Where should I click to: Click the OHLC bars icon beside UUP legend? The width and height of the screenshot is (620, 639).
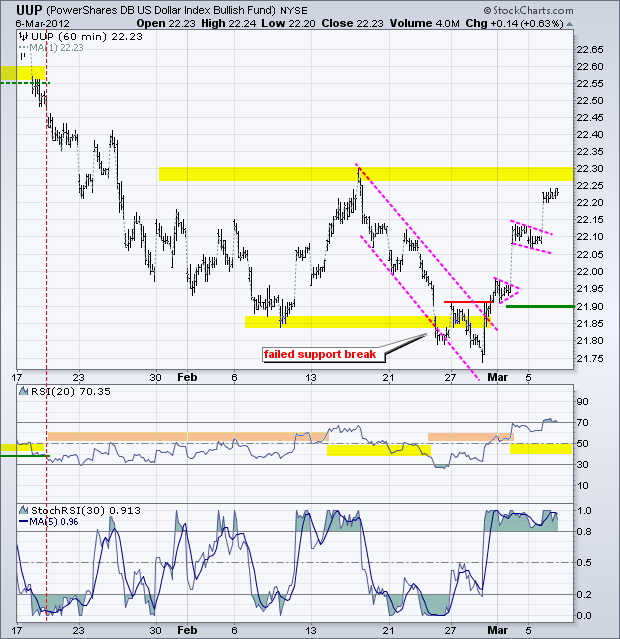click(24, 37)
